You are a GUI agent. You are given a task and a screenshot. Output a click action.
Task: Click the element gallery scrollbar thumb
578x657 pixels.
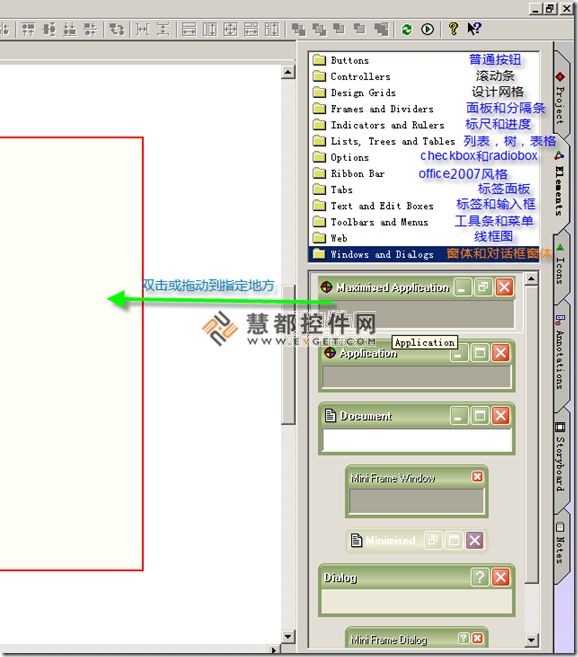[531, 434]
